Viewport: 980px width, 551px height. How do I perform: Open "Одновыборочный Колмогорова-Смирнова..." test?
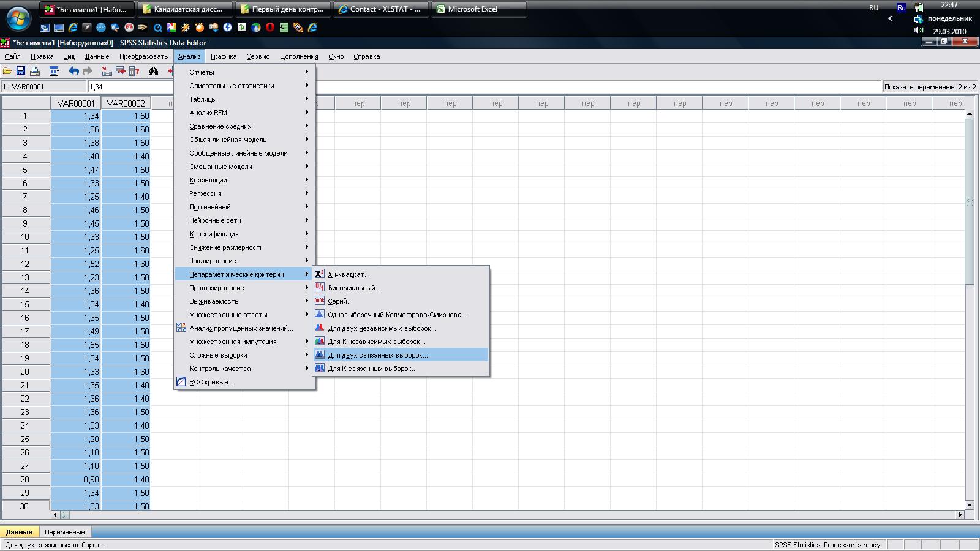coord(397,315)
